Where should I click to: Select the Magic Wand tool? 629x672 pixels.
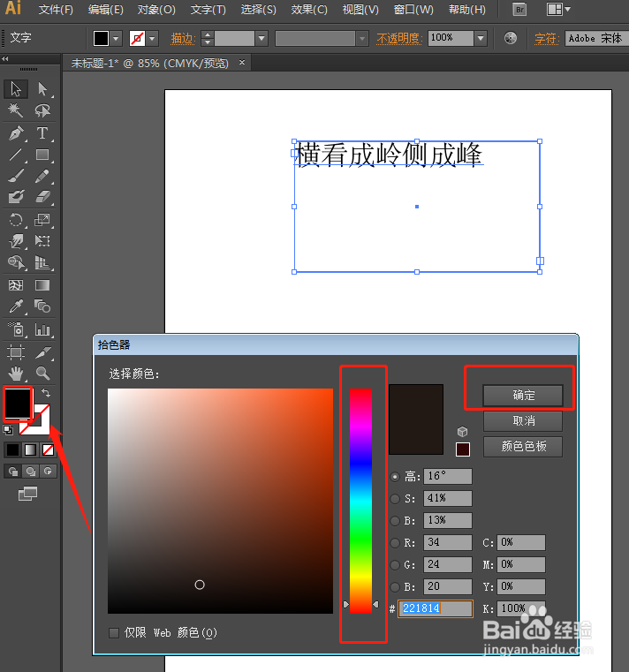16,110
